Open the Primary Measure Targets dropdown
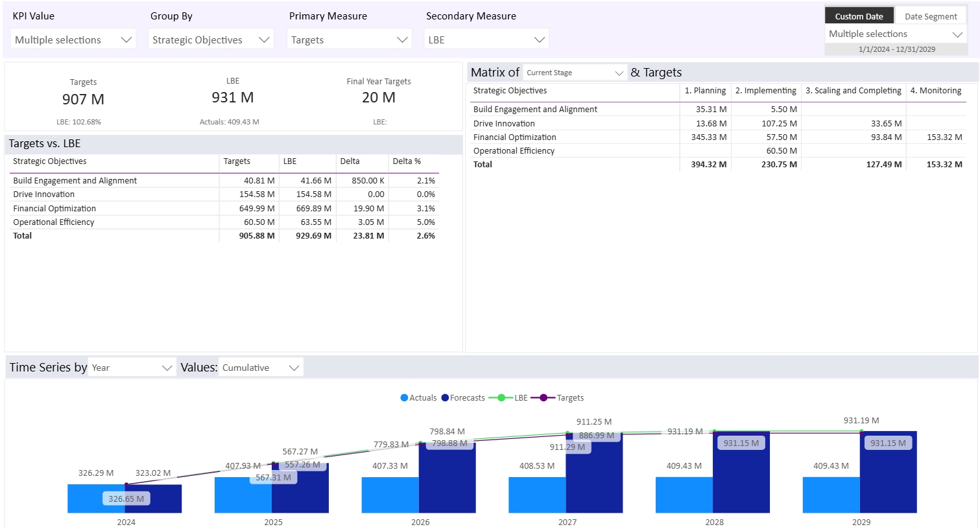 [350, 40]
